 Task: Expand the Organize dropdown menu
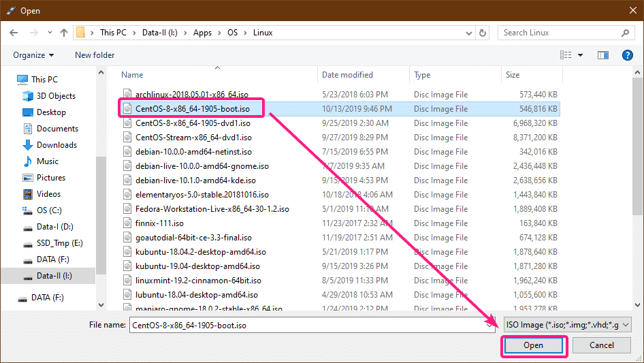click(33, 55)
